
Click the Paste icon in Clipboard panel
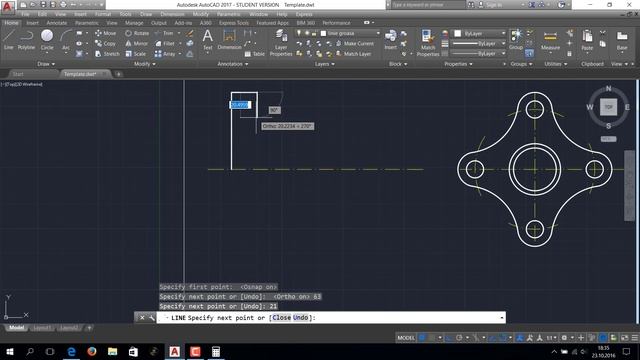point(587,40)
